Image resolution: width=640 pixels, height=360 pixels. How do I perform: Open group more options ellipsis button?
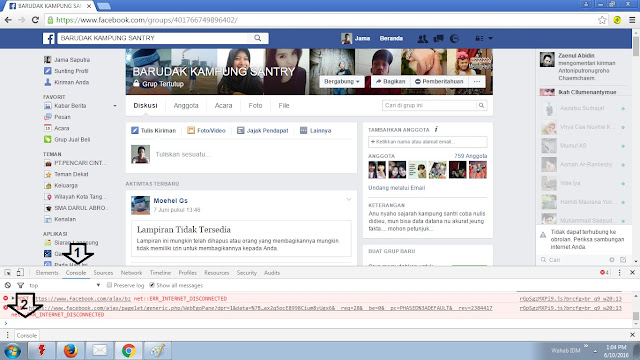point(477,82)
